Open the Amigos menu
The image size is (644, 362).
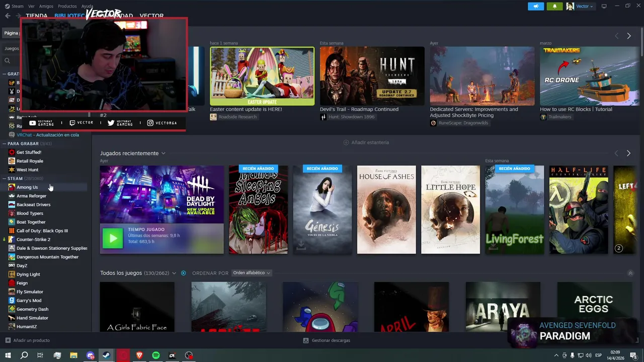(46, 6)
